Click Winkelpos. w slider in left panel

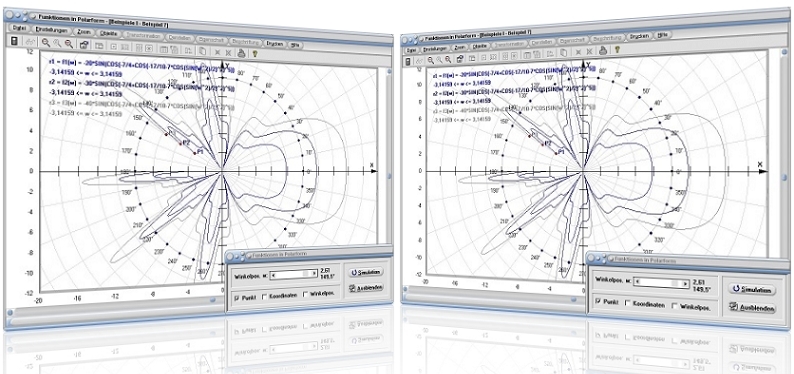[x=293, y=275]
